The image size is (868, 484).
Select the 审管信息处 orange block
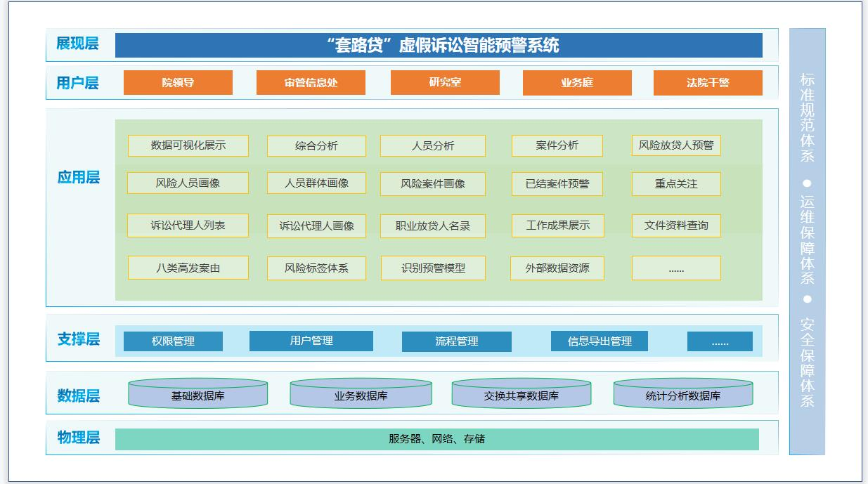click(311, 82)
